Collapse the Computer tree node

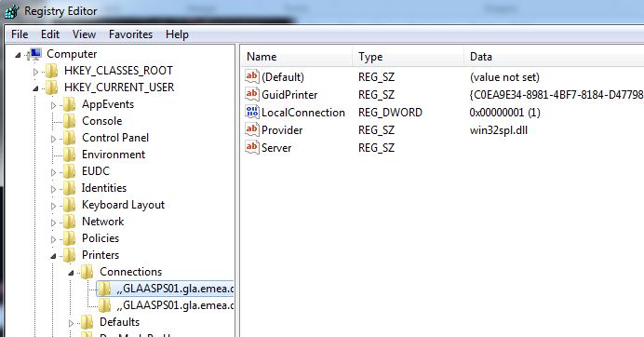click(x=18, y=55)
